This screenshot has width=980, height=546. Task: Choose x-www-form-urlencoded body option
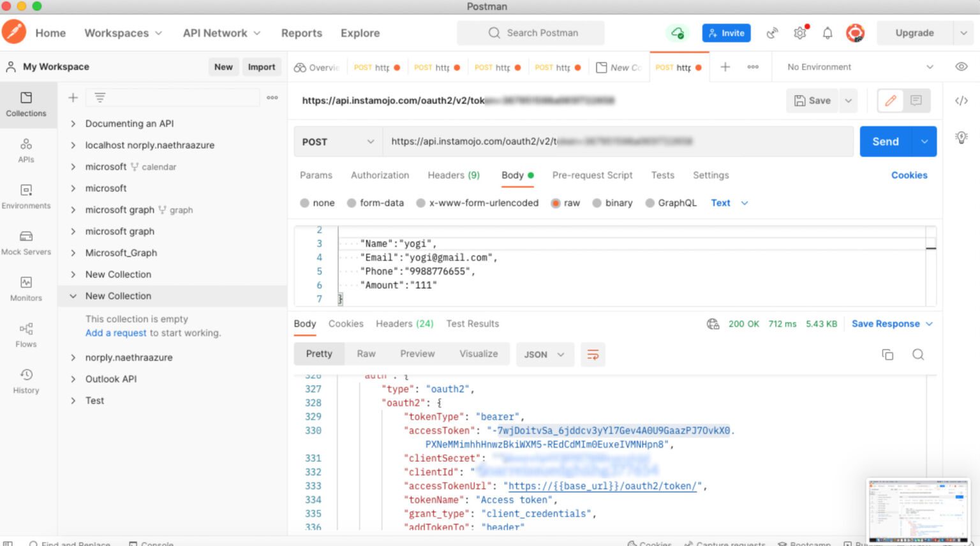click(477, 203)
